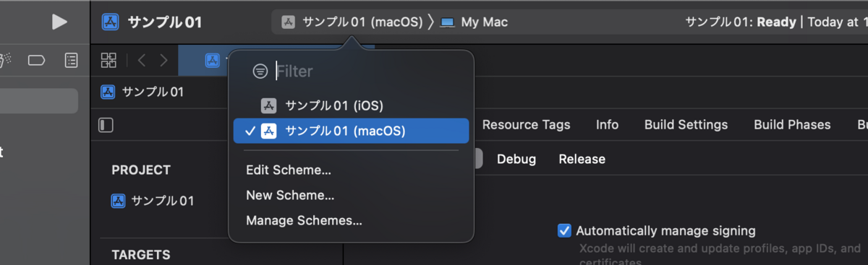Switch to the Build Settings tab

pos(686,124)
